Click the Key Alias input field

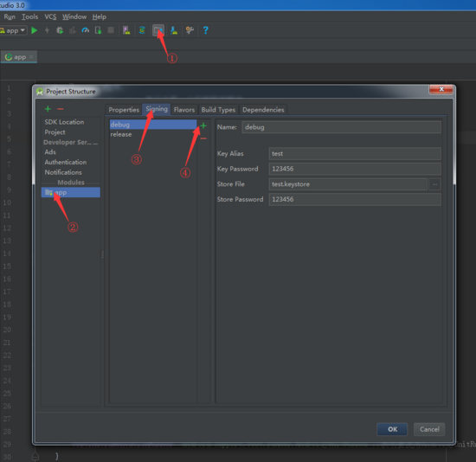pyautogui.click(x=355, y=154)
